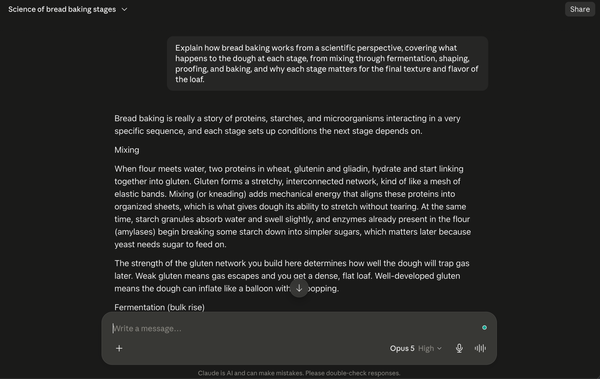Click the 'Claude is AI and can make mistakes' disclaimer
Screen dimensions: 600x379
click(x=299, y=373)
